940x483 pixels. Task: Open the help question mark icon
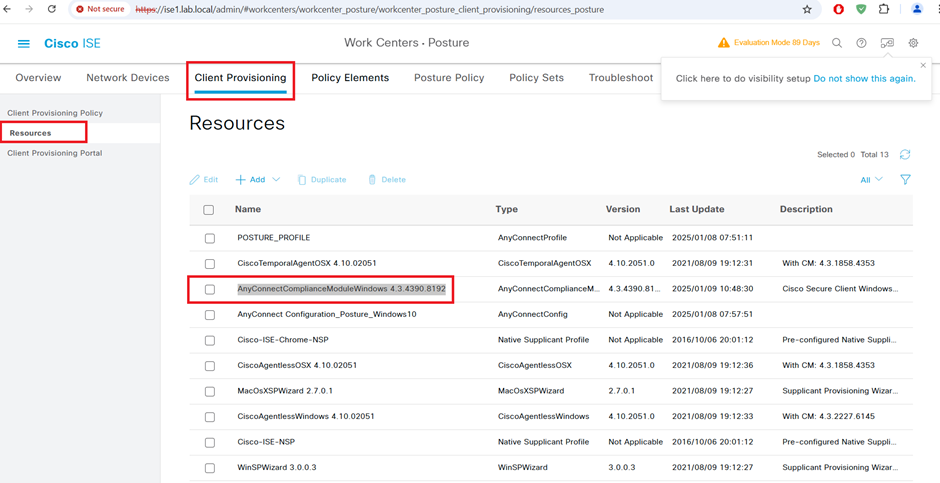coord(861,43)
